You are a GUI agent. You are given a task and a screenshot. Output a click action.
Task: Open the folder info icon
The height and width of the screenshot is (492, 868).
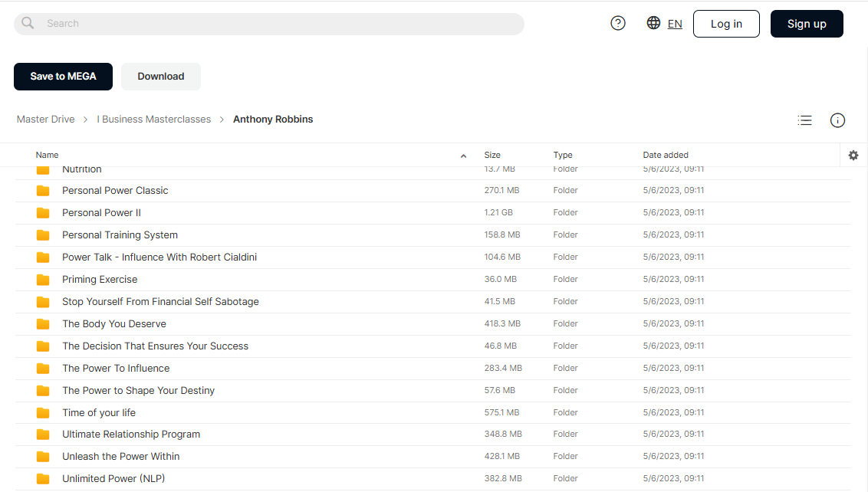[x=837, y=120]
